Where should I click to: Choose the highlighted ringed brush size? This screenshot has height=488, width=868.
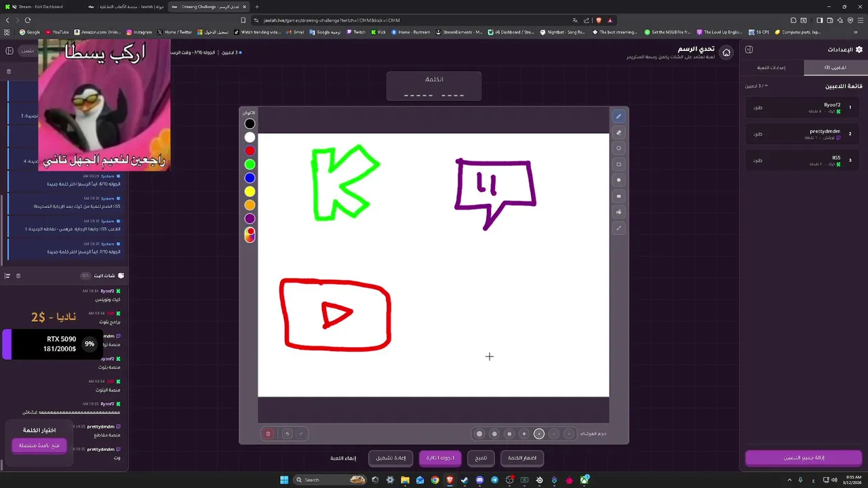pyautogui.click(x=539, y=434)
